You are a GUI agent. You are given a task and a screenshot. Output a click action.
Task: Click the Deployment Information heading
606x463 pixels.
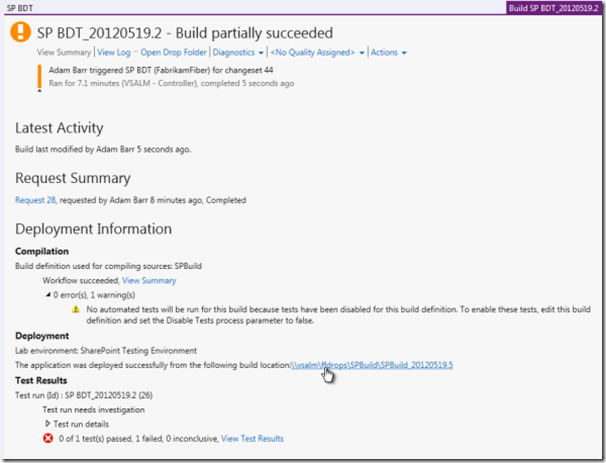point(93,228)
